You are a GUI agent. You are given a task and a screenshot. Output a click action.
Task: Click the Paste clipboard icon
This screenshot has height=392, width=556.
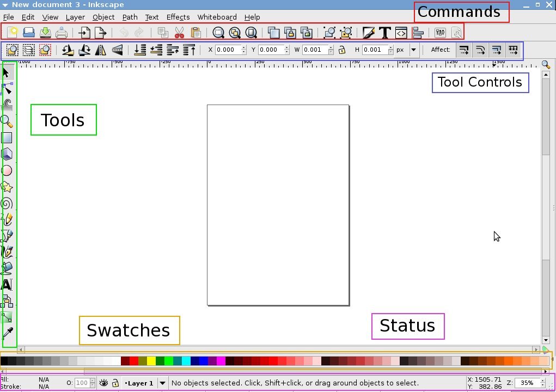pyautogui.click(x=195, y=33)
